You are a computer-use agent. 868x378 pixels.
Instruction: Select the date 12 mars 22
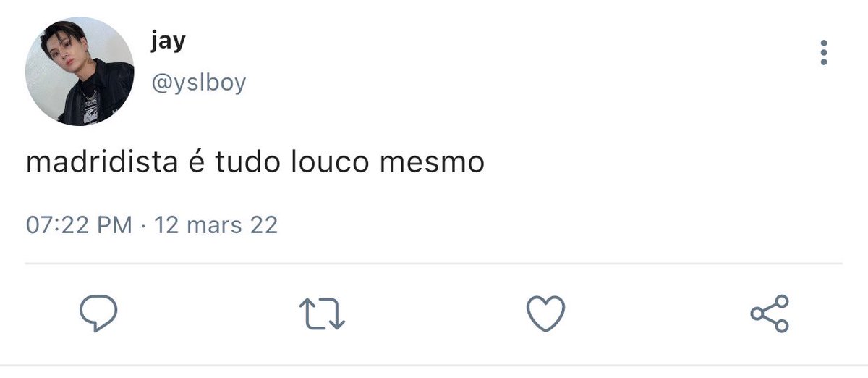pos(216,224)
